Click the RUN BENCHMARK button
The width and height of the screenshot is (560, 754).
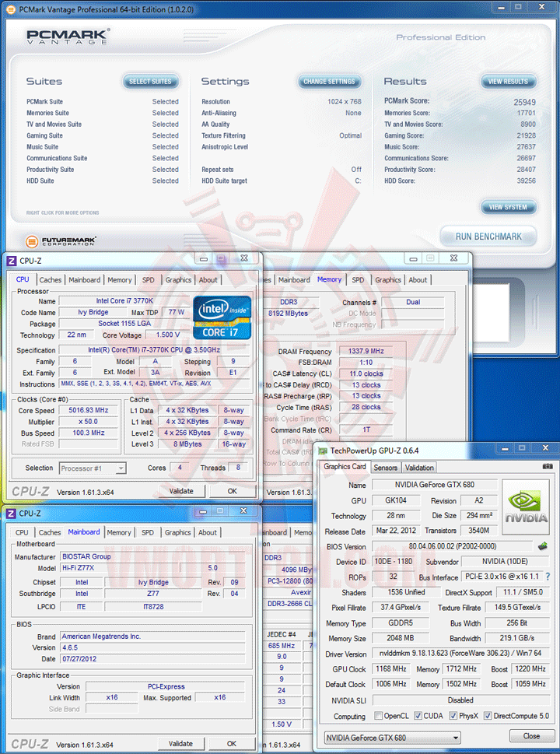pyautogui.click(x=488, y=237)
